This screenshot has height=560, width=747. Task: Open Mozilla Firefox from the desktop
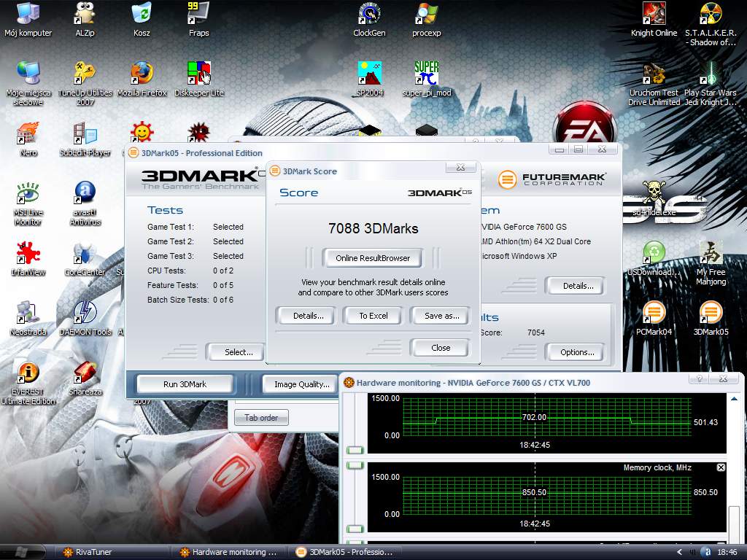(x=142, y=80)
